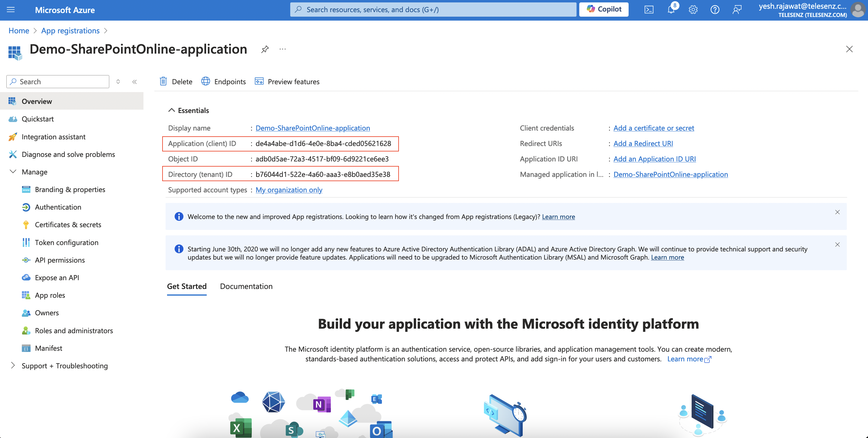Switch to the Documentation tab
Viewport: 868px width, 438px height.
(x=246, y=286)
